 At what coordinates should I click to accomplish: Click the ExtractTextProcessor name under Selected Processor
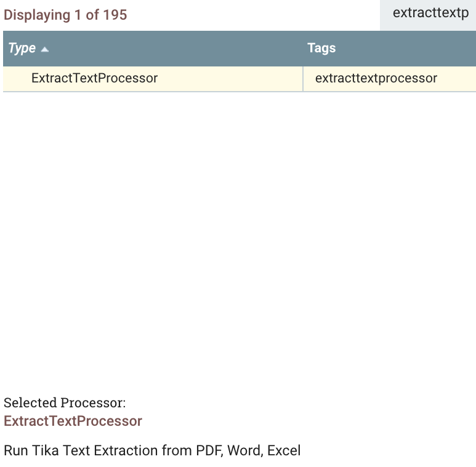(73, 421)
